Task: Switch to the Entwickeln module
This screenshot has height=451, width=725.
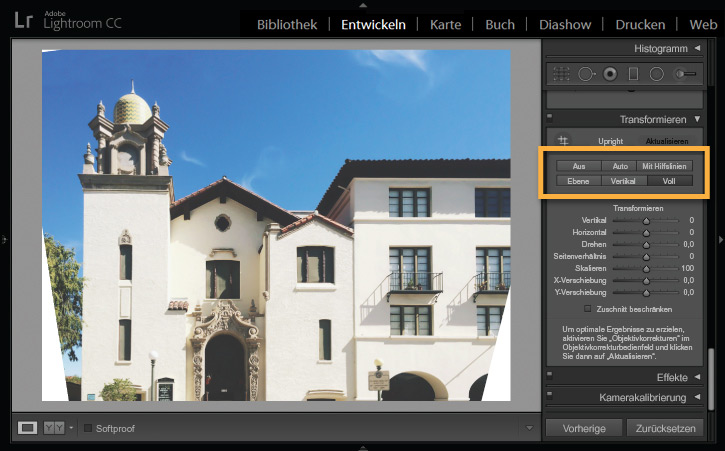Action: coord(373,25)
